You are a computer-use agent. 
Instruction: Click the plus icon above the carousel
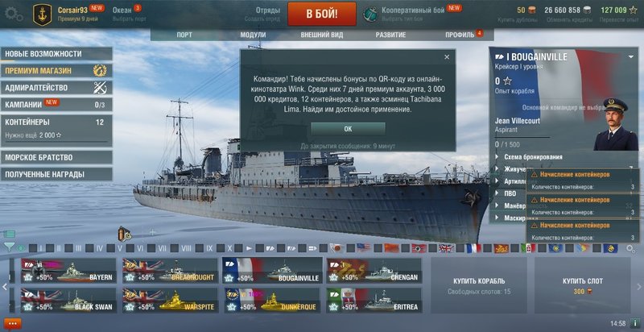[x=152, y=232]
